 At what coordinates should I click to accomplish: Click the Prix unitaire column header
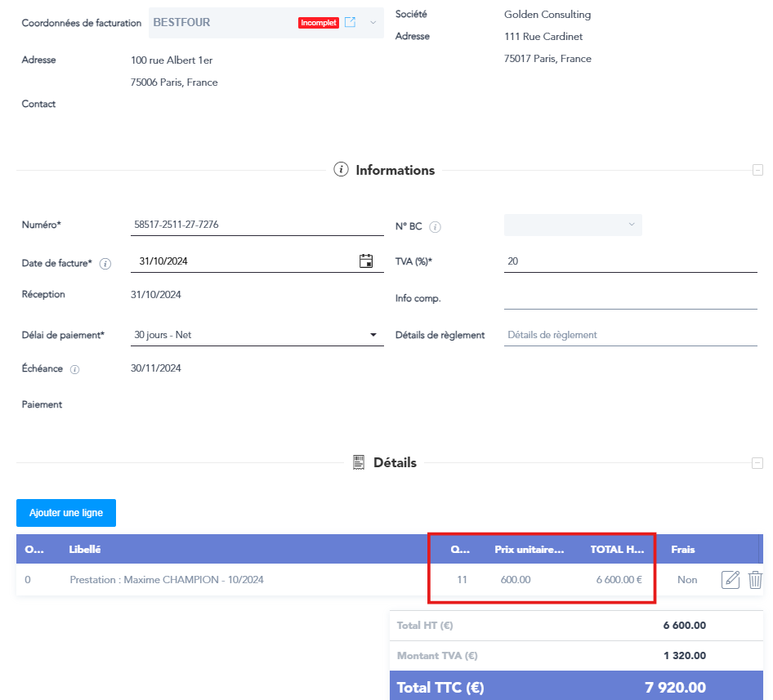pos(529,550)
